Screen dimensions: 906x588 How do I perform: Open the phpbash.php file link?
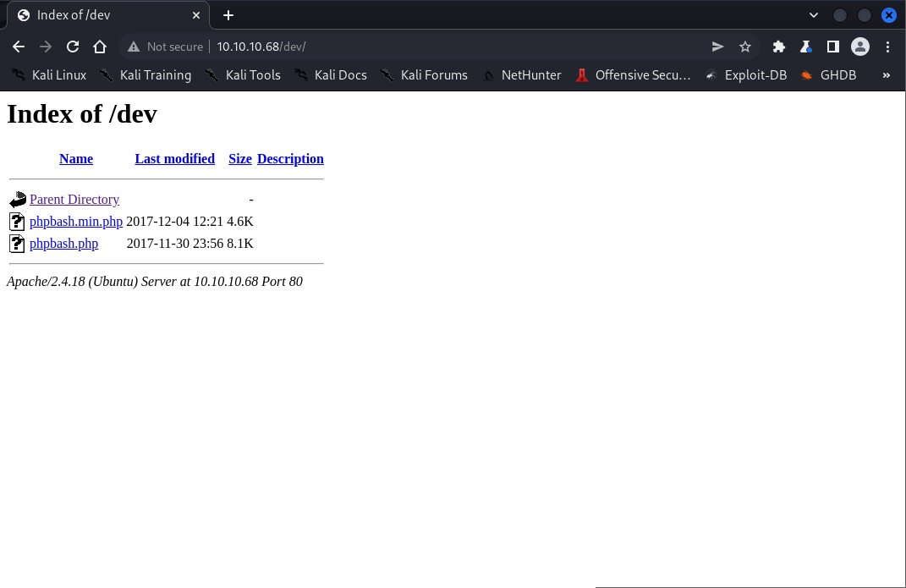click(63, 244)
